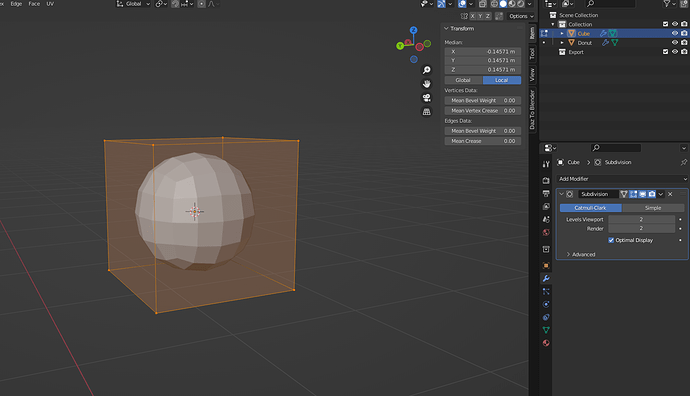The width and height of the screenshot is (690, 396).
Task: Toggle X-ray view
Action: click(482, 4)
